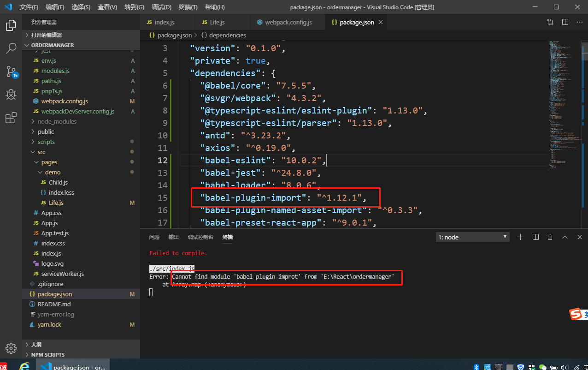Maximize the panel with the up chevron

[x=565, y=237]
